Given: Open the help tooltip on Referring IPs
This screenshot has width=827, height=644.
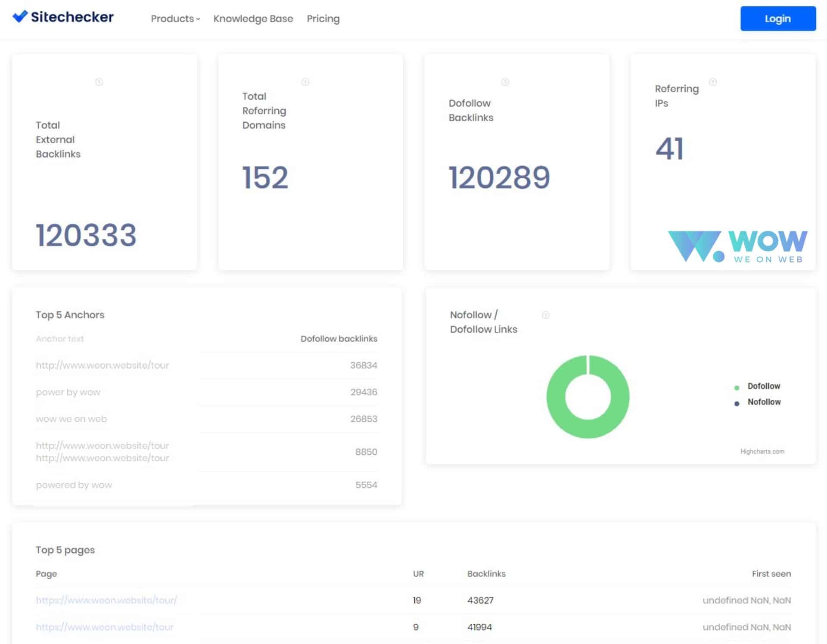Looking at the screenshot, I should click(x=713, y=81).
